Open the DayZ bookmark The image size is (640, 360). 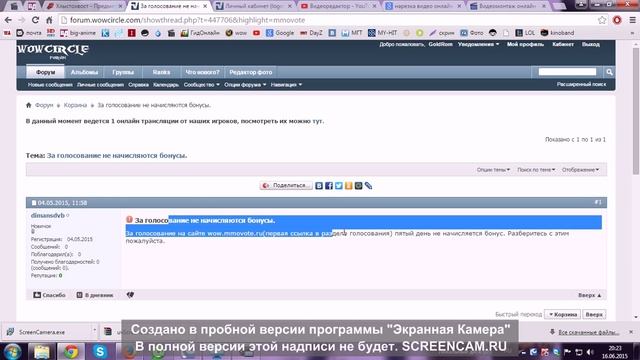pos(311,33)
